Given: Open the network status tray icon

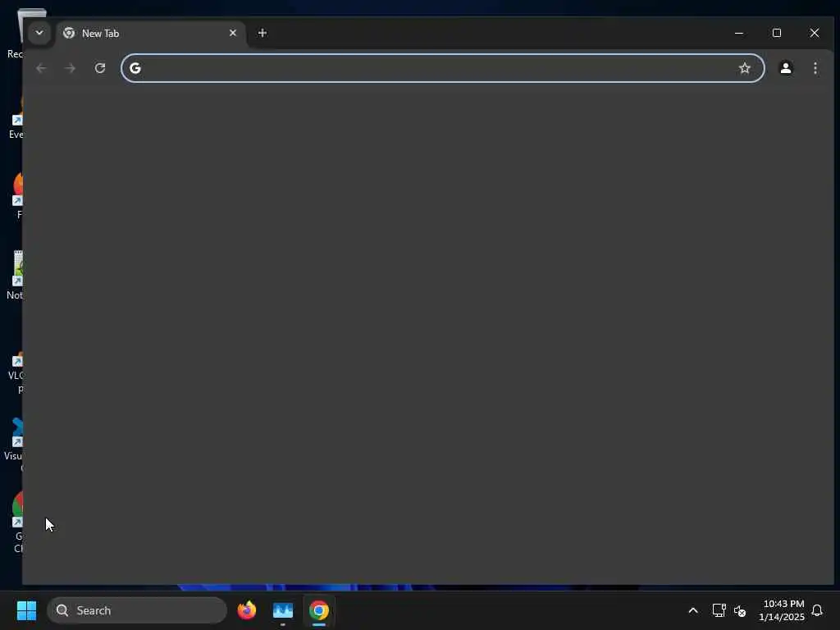Looking at the screenshot, I should [x=719, y=610].
